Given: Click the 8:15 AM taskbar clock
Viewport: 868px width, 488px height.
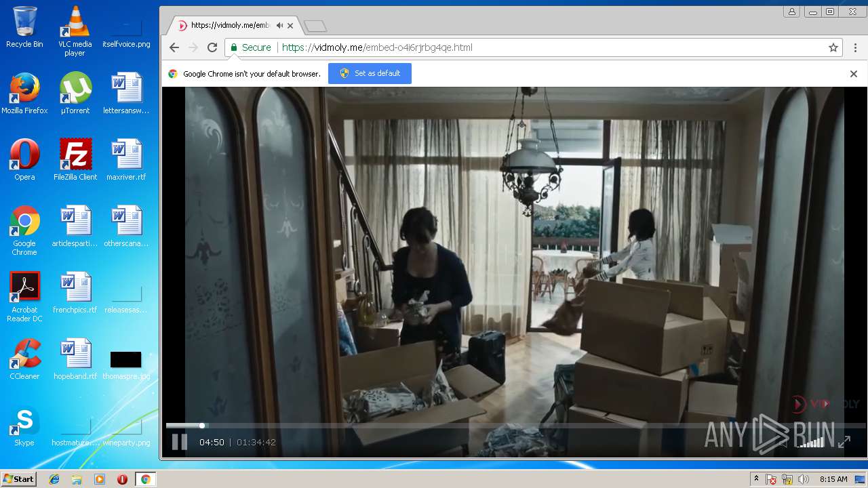Looking at the screenshot, I should (833, 479).
